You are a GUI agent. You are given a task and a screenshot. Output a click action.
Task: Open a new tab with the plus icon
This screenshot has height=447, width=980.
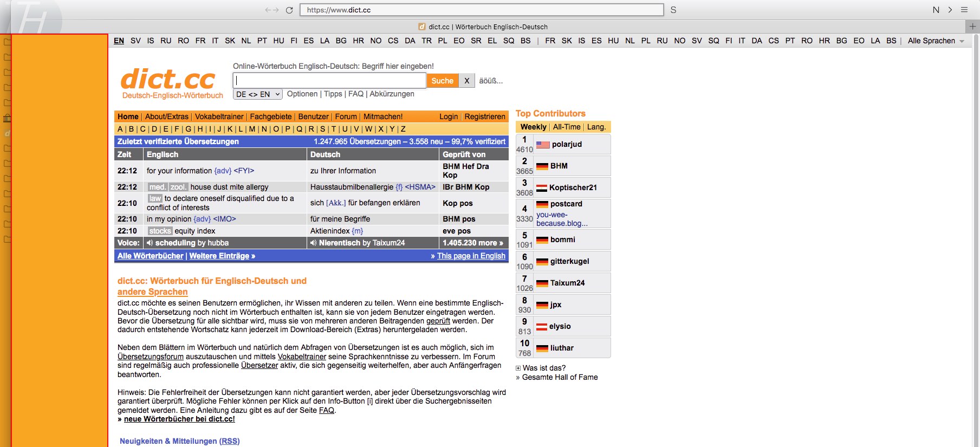[972, 26]
